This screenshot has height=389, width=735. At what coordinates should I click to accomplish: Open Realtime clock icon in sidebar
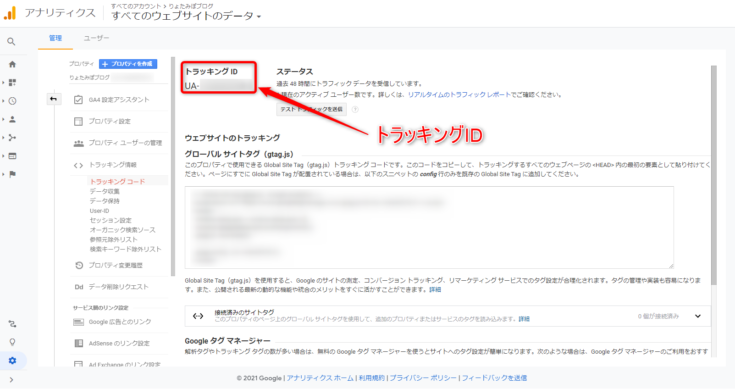point(12,101)
